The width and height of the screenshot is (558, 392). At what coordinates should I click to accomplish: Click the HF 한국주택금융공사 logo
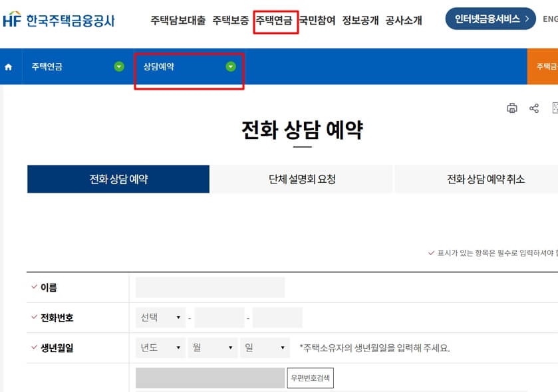click(x=60, y=20)
